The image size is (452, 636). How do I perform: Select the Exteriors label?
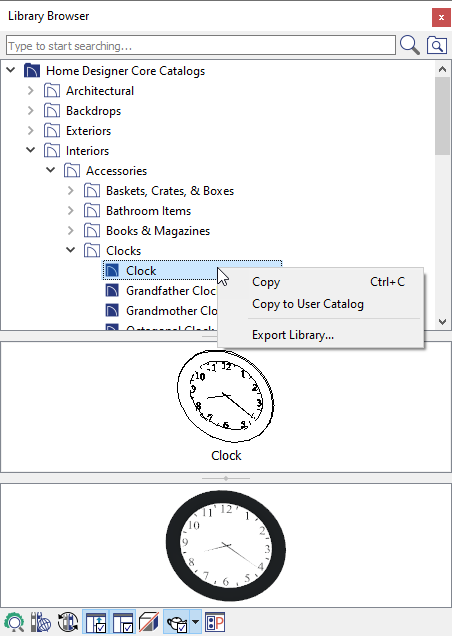pyautogui.click(x=88, y=131)
